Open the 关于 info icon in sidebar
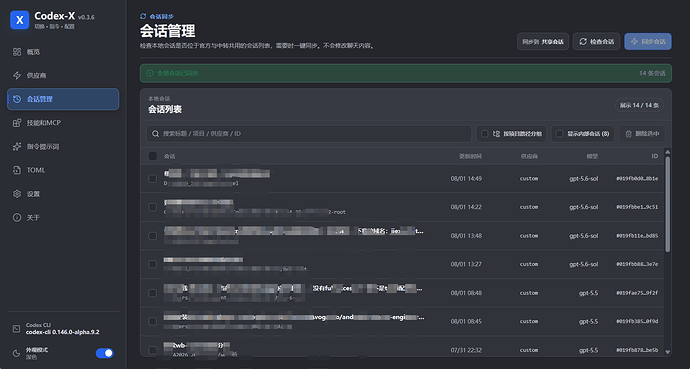 pos(17,217)
